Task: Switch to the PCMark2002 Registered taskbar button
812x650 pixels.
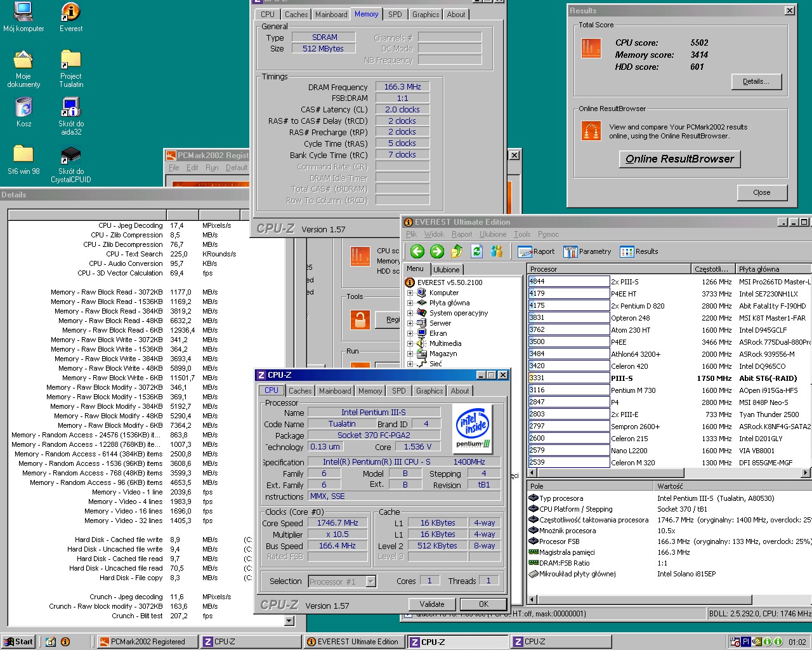Action: click(x=147, y=642)
